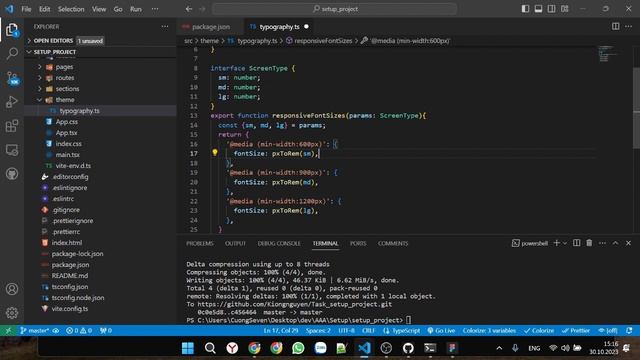Expand the Open Editors section
640x360 pixels.
point(53,40)
